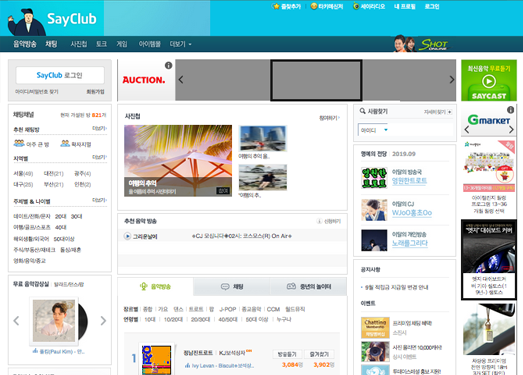Expand 자세히 찾기 plus button

pos(450,112)
